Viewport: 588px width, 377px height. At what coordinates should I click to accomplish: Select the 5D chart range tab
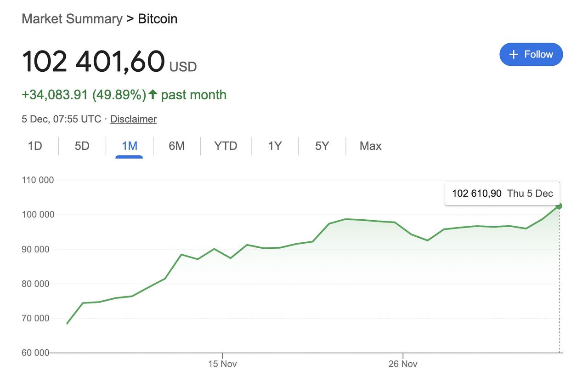tap(82, 146)
